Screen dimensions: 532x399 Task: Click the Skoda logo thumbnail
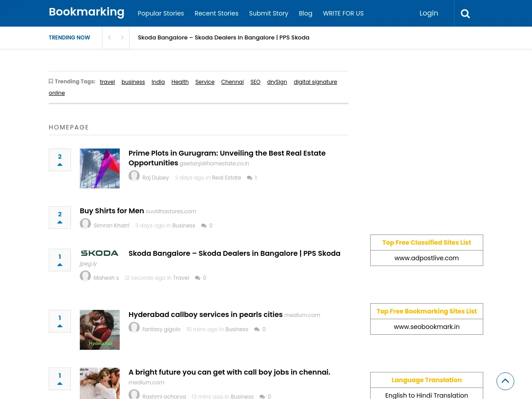point(100,253)
